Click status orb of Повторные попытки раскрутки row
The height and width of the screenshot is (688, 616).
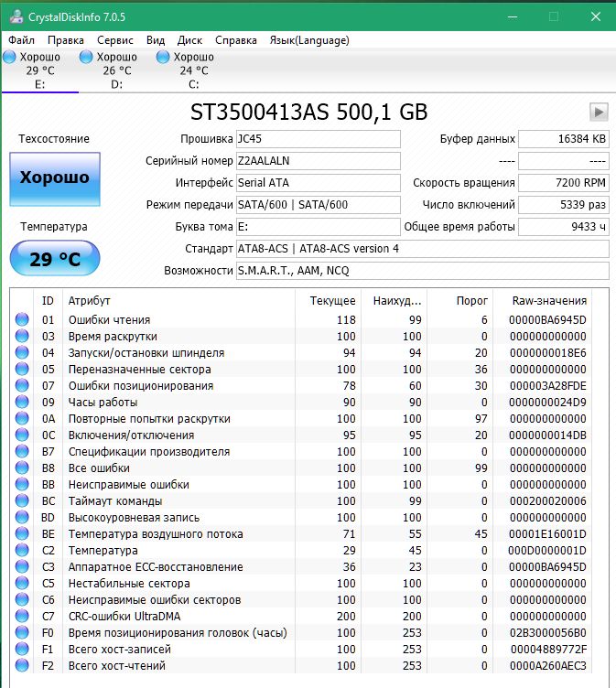tap(22, 418)
